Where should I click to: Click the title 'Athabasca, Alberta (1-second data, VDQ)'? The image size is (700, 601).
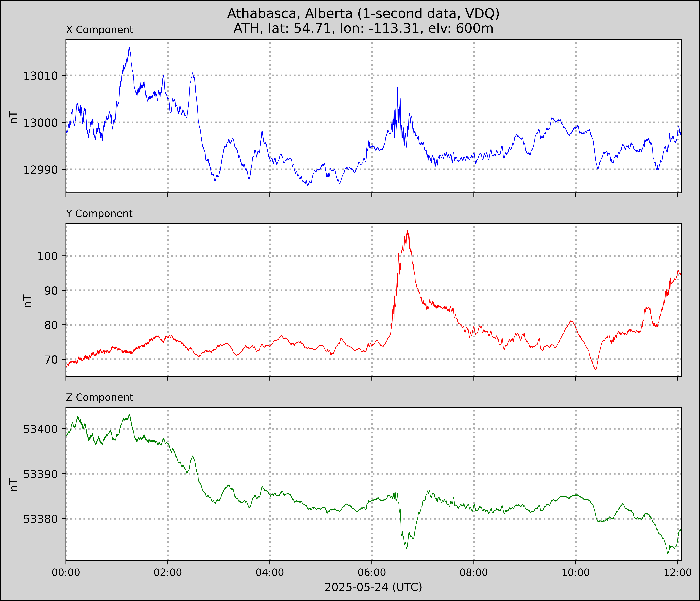point(363,13)
